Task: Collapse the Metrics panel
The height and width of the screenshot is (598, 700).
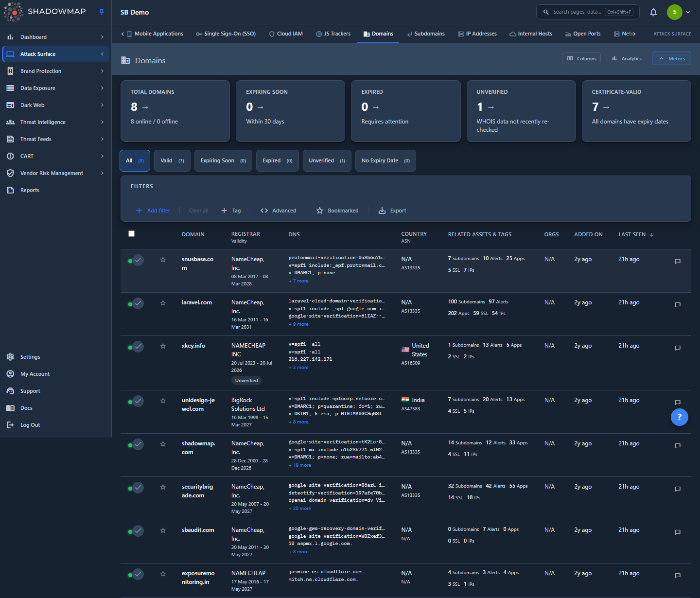Action: [671, 58]
